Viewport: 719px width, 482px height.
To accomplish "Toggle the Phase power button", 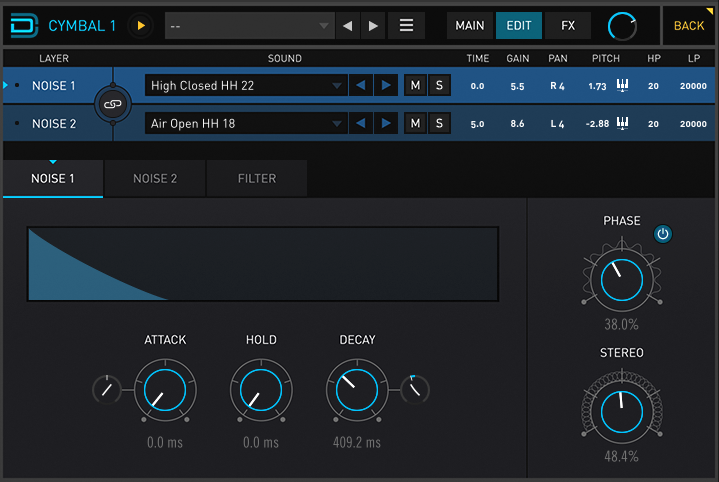I will [662, 234].
